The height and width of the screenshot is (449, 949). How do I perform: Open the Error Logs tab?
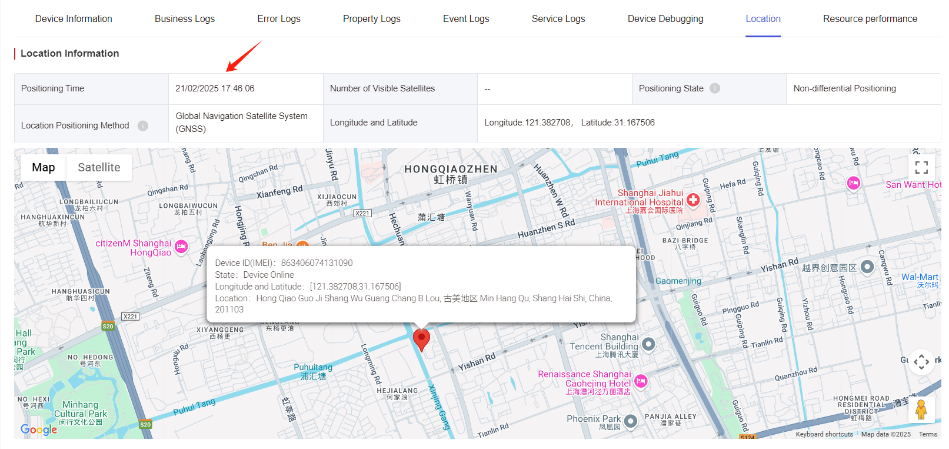pos(279,19)
